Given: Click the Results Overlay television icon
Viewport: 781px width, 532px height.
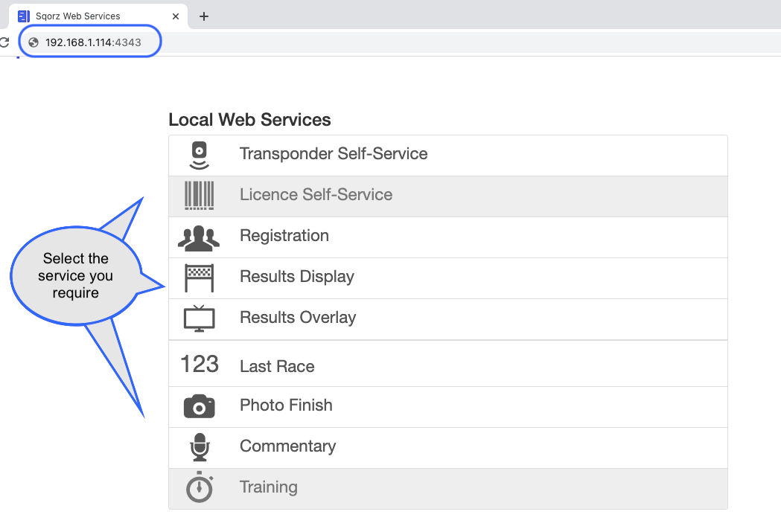Looking at the screenshot, I should (x=200, y=318).
